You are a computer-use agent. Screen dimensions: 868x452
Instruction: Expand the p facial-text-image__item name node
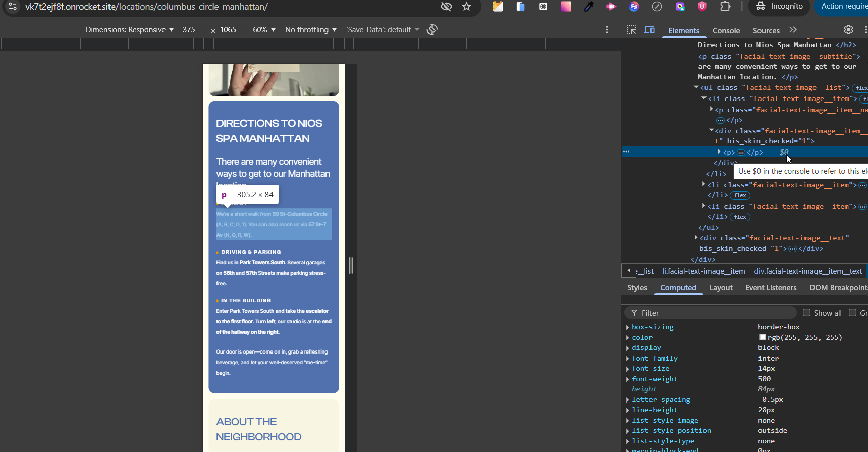[x=711, y=109]
